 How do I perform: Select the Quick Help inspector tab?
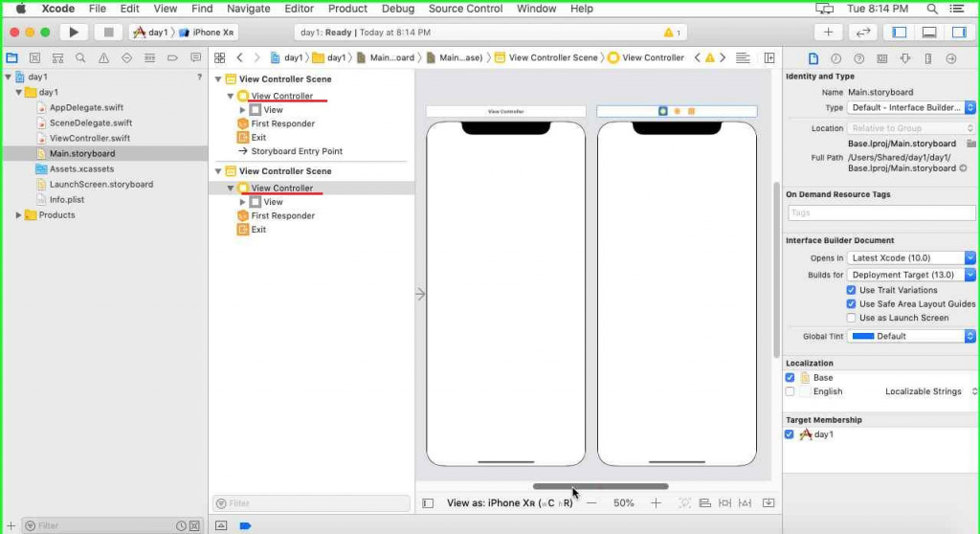[x=858, y=58]
